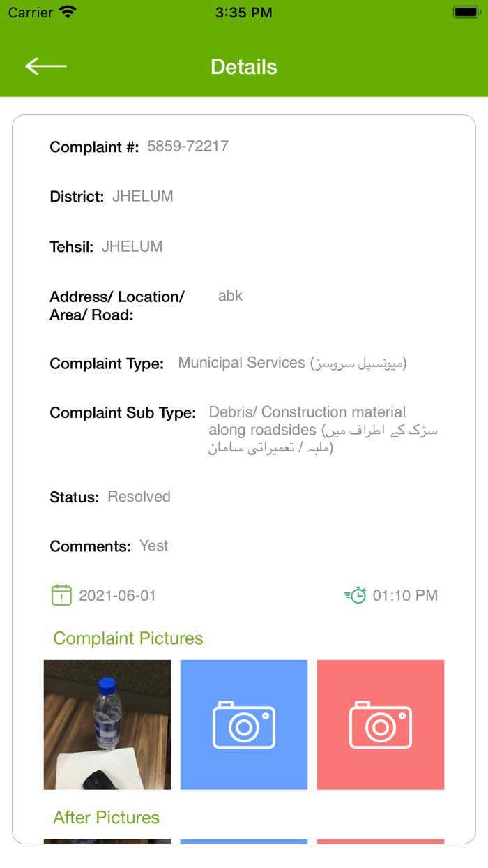Screen dimensions: 488x868
Task: Tap the stopwatch time icon
Action: pos(356,595)
